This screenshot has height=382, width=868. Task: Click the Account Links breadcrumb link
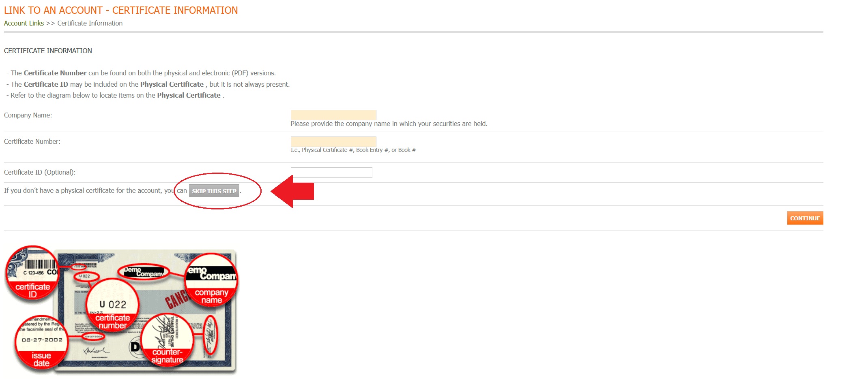[24, 23]
